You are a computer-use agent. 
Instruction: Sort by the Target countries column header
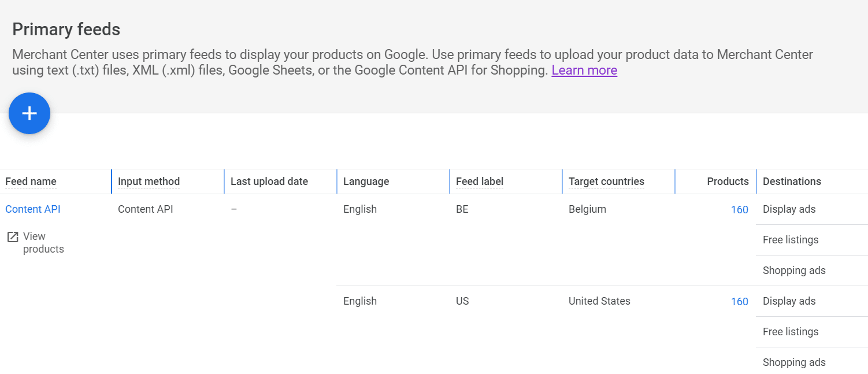pos(606,181)
